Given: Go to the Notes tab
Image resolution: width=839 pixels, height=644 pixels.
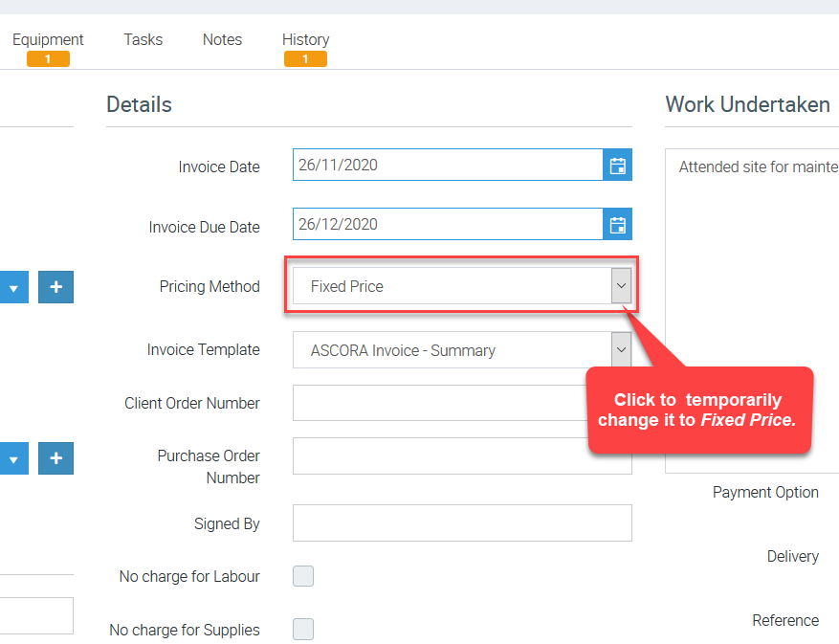Looking at the screenshot, I should click(222, 39).
